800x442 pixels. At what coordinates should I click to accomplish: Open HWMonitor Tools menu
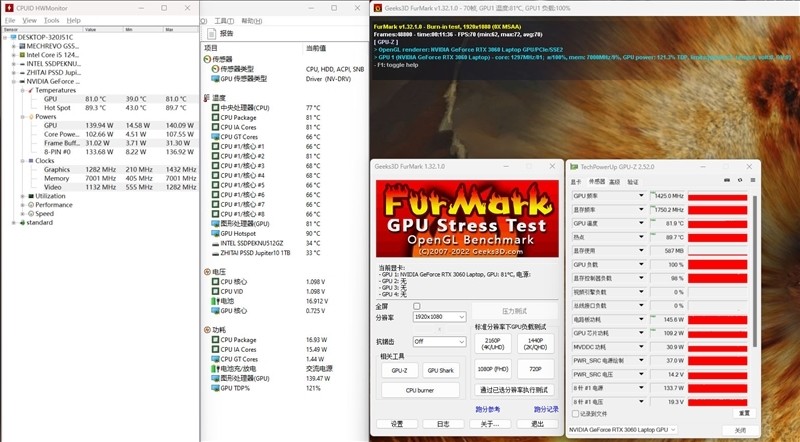pyautogui.click(x=52, y=20)
